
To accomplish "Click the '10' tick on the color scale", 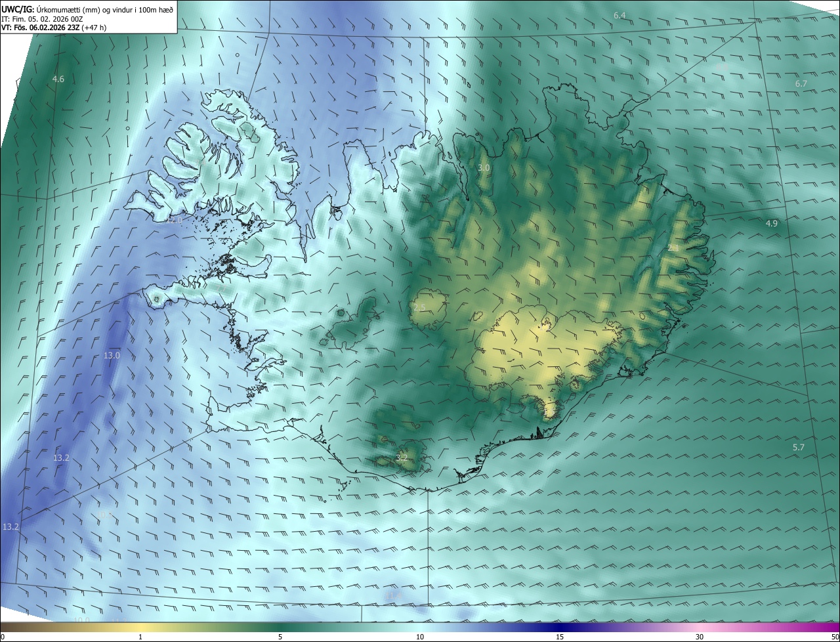I will (x=420, y=637).
